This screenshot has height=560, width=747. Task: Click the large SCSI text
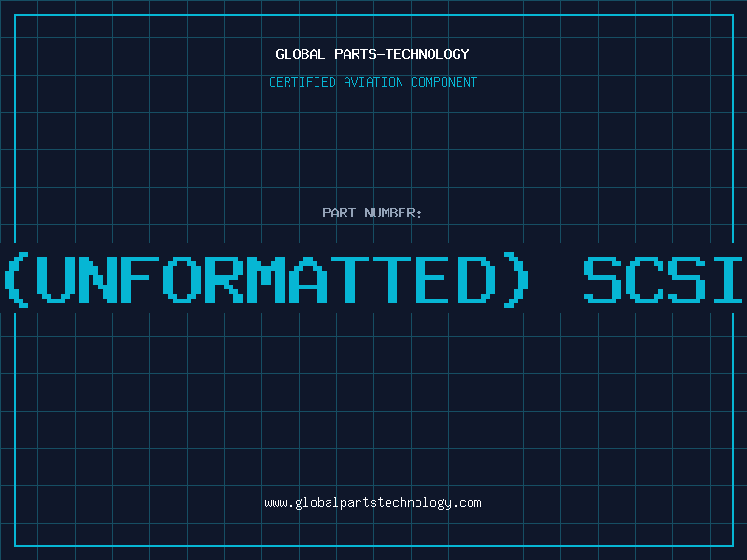tap(663, 279)
